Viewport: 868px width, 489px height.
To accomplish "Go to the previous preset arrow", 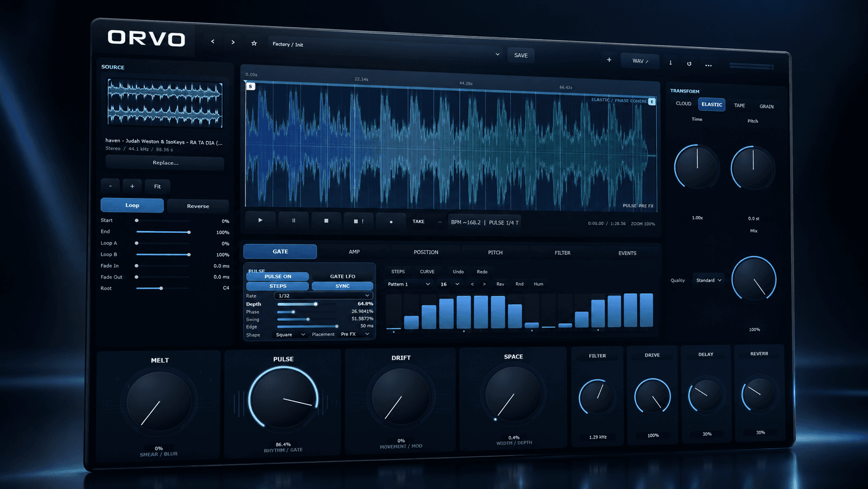I will [x=212, y=42].
